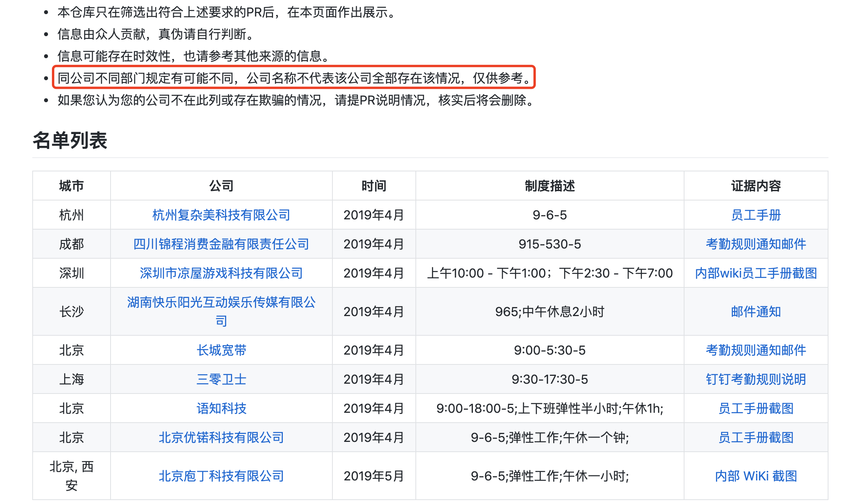
Task: Open the 长城宽带 company link
Action: click(x=221, y=350)
